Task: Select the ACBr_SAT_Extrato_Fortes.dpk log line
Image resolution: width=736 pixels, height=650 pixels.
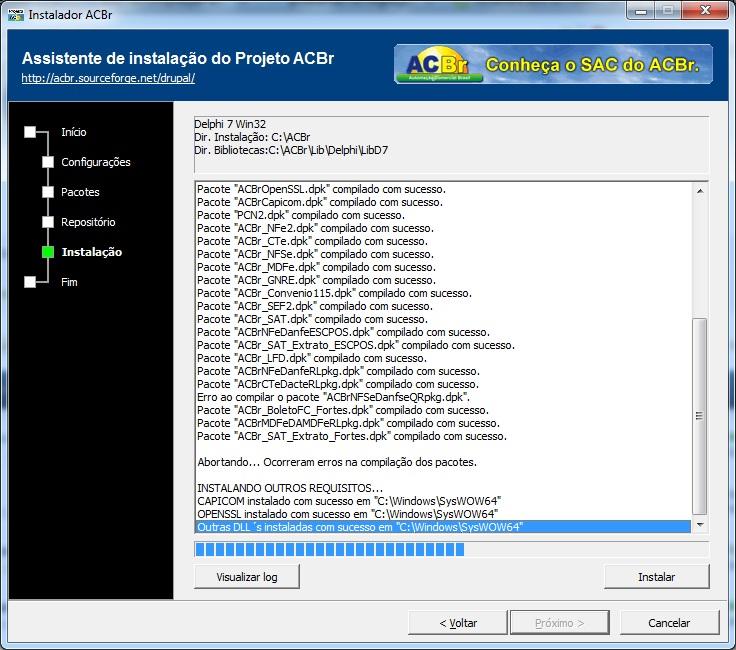Action: 443,436
